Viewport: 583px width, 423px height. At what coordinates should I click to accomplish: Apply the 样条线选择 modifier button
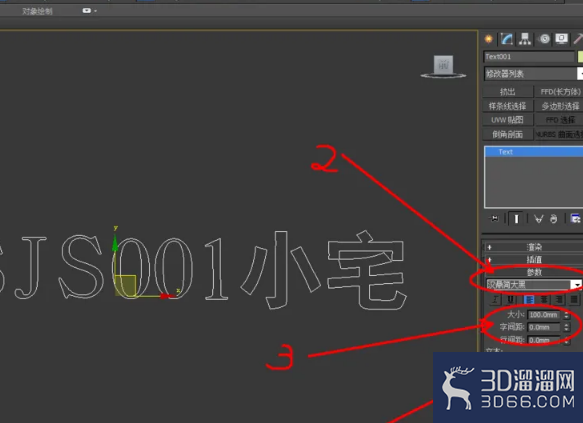pos(508,106)
